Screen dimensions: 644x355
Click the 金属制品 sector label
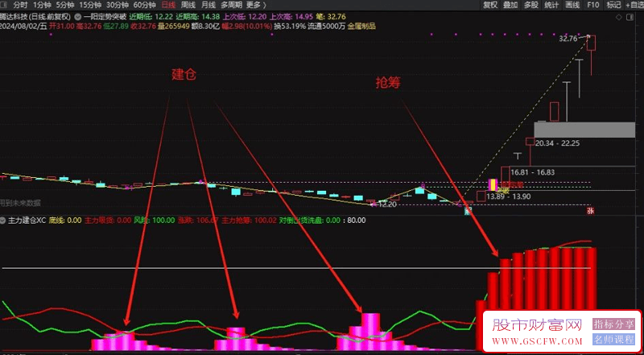coord(361,26)
